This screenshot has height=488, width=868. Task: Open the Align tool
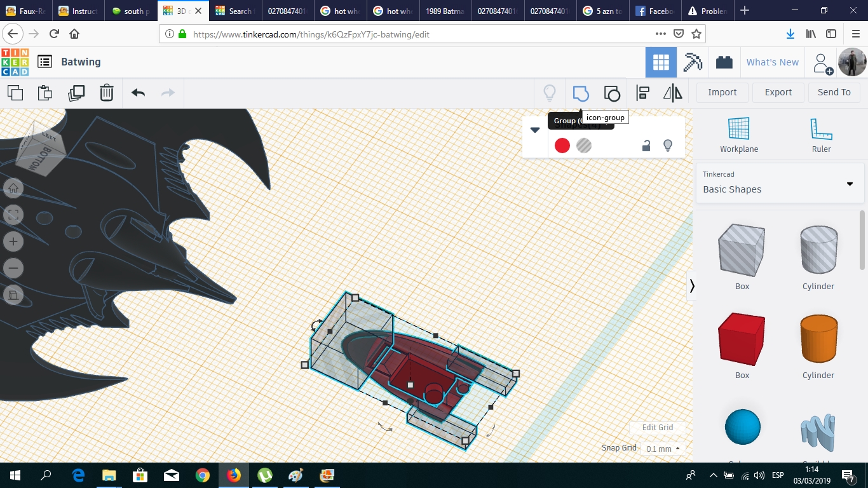pyautogui.click(x=642, y=93)
